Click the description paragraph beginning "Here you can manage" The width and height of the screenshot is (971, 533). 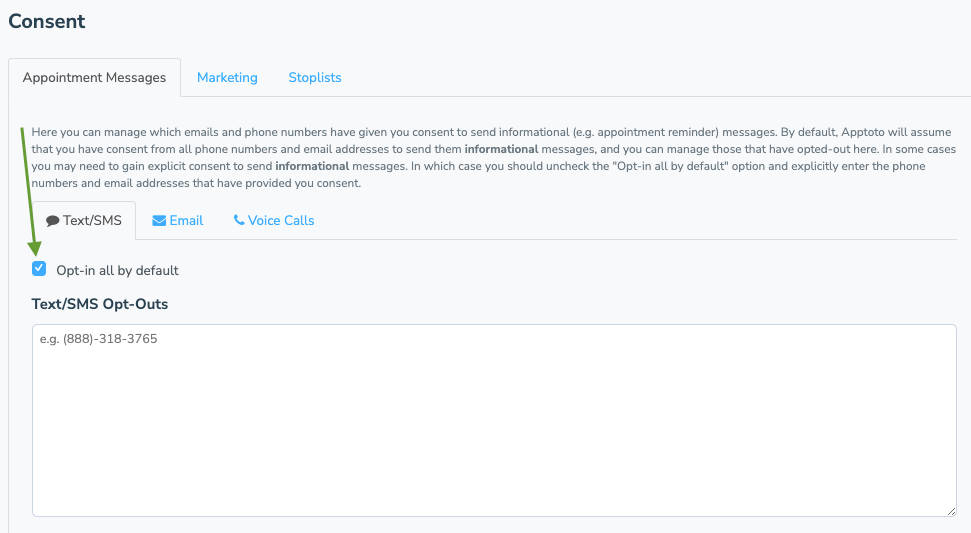(x=494, y=157)
